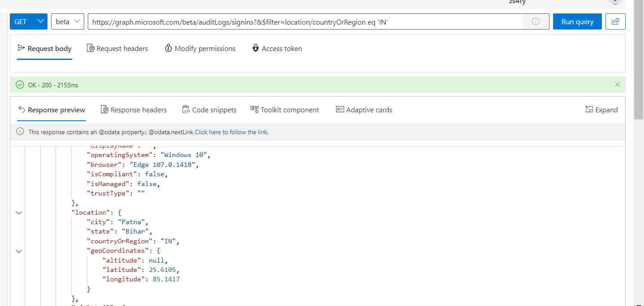Select the Response headers tab
The width and height of the screenshot is (644, 306).
(x=134, y=110)
